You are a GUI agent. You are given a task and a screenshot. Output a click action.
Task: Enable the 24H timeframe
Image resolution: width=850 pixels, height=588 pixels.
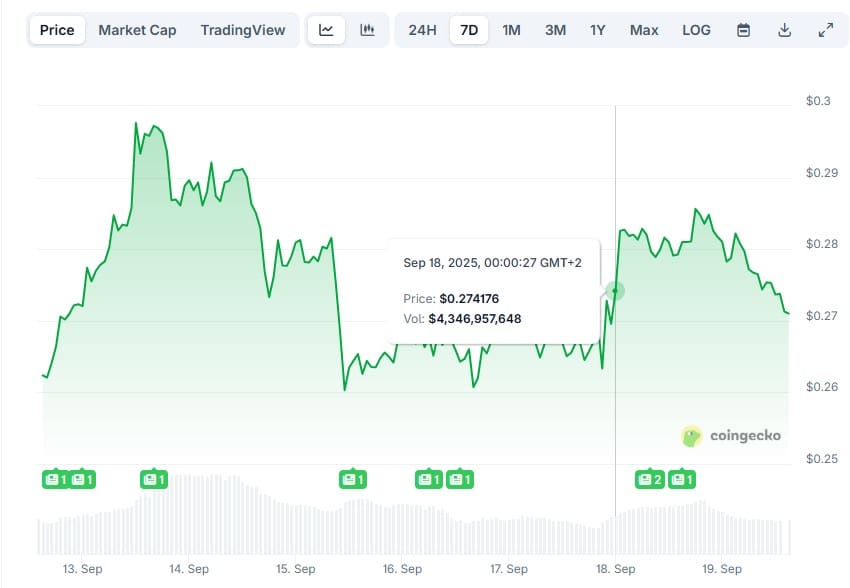coord(425,30)
